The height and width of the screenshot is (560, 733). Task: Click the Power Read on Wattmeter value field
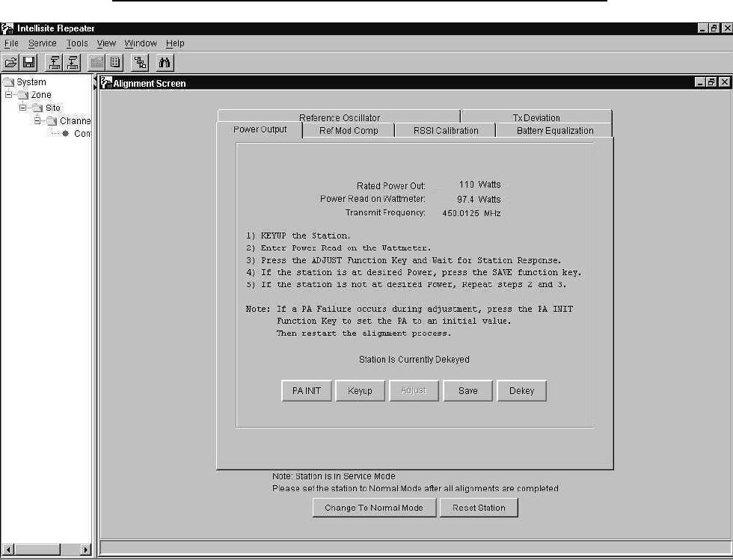click(x=464, y=199)
